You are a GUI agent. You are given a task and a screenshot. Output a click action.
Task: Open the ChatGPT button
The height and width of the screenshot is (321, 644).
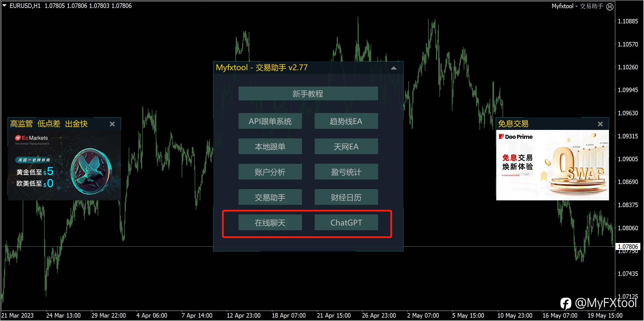coord(346,223)
